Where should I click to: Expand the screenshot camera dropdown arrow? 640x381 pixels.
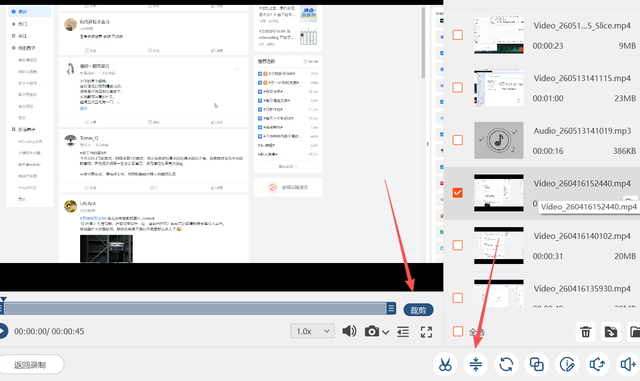tap(386, 332)
